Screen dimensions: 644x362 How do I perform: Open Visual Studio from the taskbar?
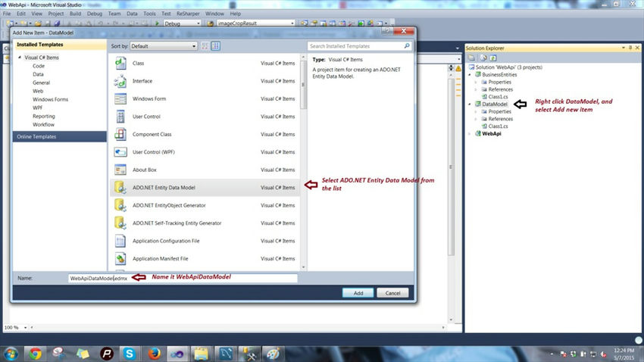click(x=177, y=354)
